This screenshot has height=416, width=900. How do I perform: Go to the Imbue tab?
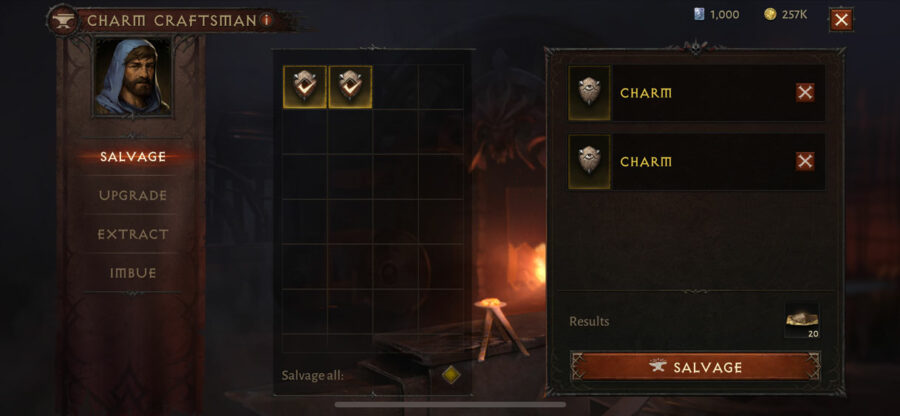(133, 273)
